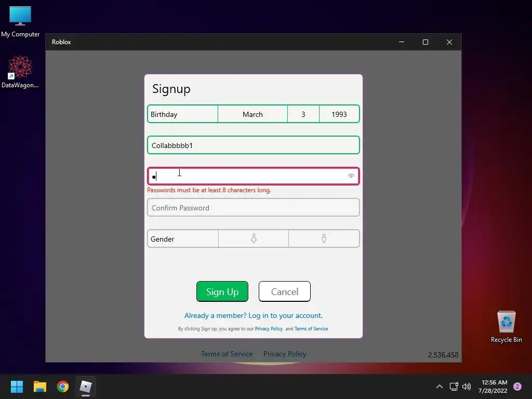Show hidden system tray icons
532x399 pixels.
pos(440,387)
